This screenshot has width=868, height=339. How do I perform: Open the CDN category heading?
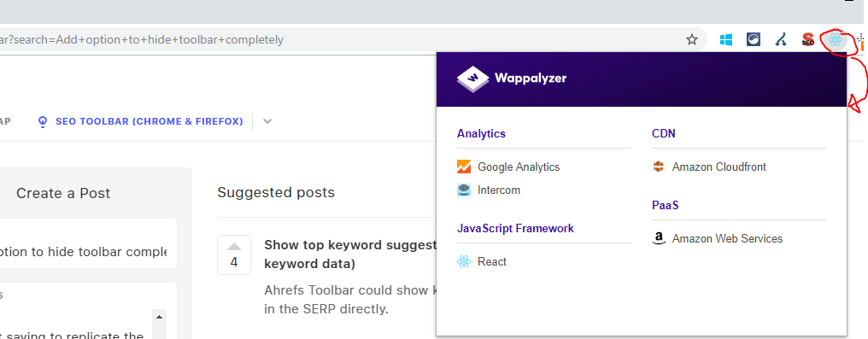(664, 133)
